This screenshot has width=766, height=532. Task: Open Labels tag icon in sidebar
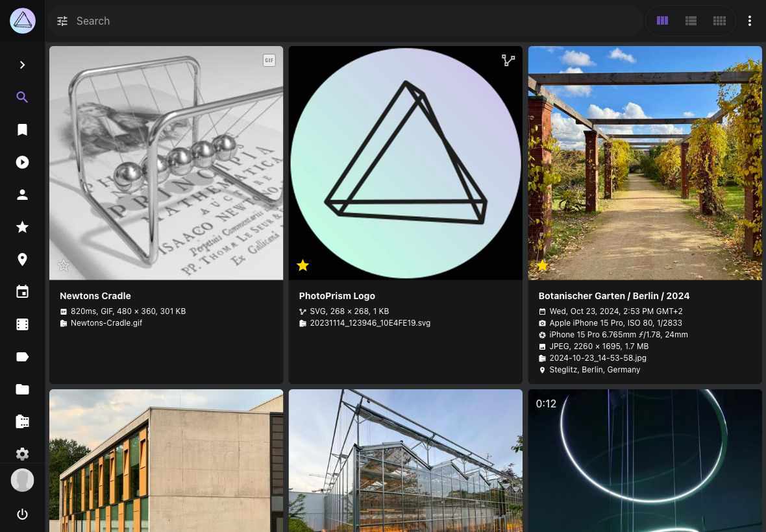(x=22, y=357)
